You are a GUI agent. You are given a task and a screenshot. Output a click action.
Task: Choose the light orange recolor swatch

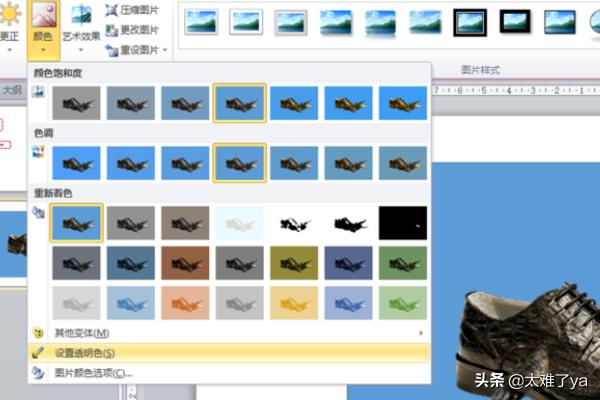point(185,303)
